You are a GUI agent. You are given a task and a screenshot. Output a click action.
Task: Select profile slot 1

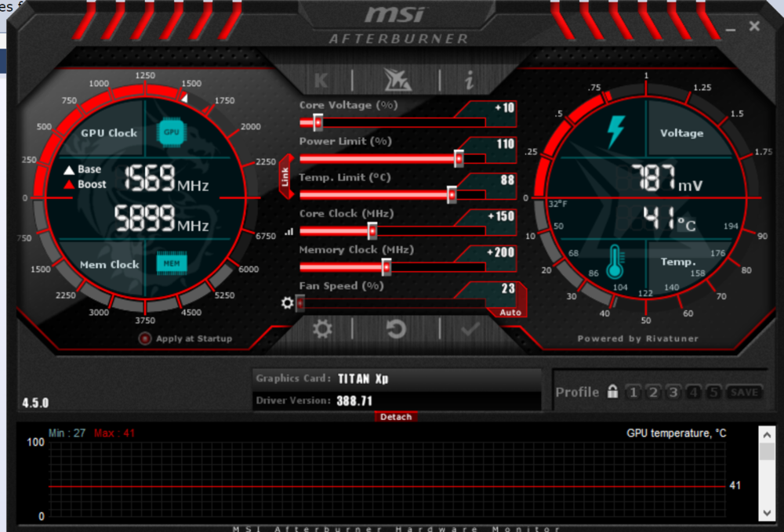(x=633, y=392)
